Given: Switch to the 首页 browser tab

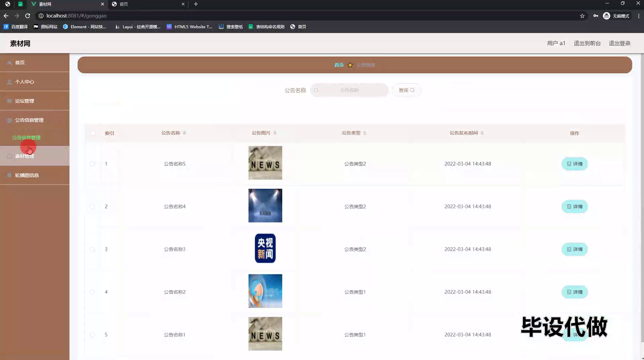Looking at the screenshot, I should pos(148,4).
